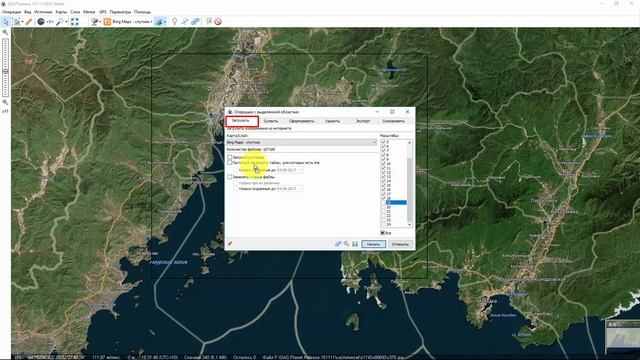Open the Метки menu
The width and height of the screenshot is (640, 360).
89,12
